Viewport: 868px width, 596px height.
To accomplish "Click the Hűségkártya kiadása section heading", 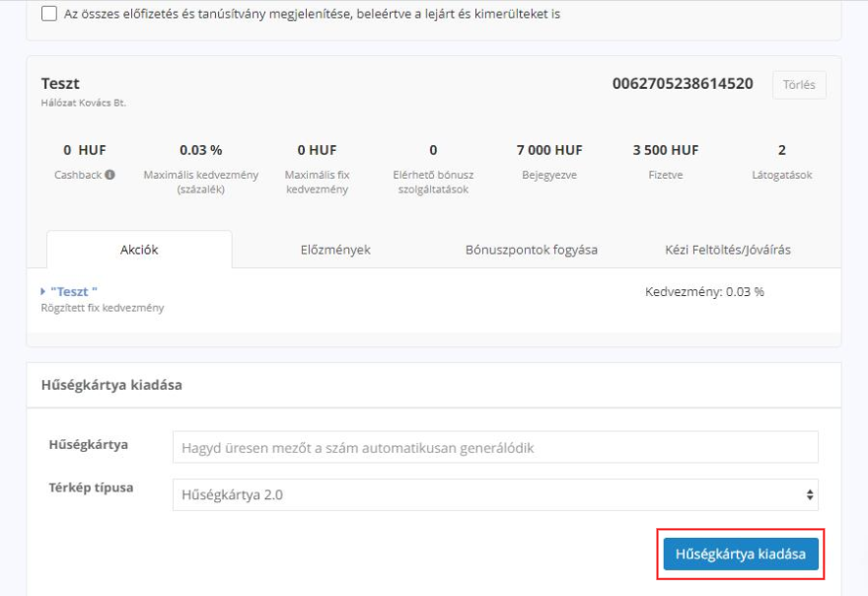I will [x=111, y=385].
